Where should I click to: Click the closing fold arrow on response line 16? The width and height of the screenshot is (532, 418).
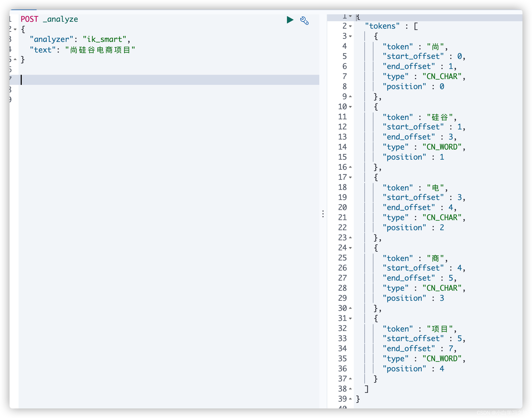350,167
